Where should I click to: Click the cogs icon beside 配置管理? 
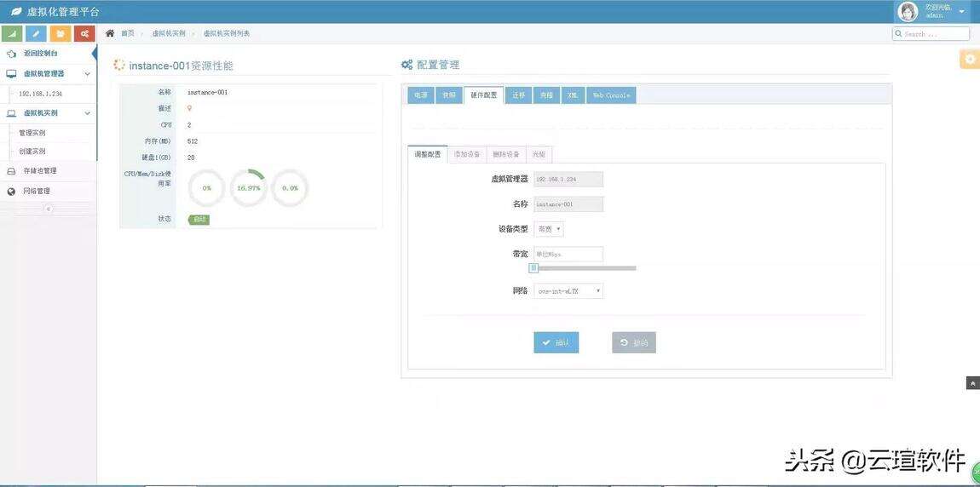[406, 65]
